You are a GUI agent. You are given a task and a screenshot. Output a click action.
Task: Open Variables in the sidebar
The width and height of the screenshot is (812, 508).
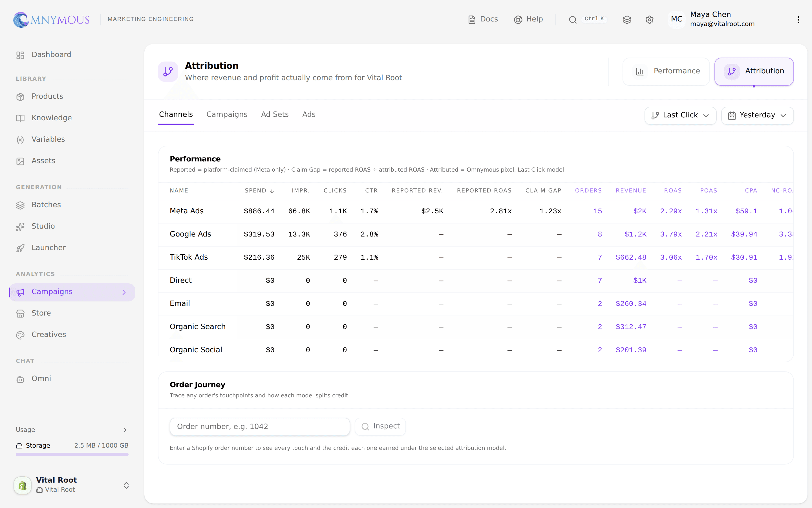pyautogui.click(x=72, y=139)
